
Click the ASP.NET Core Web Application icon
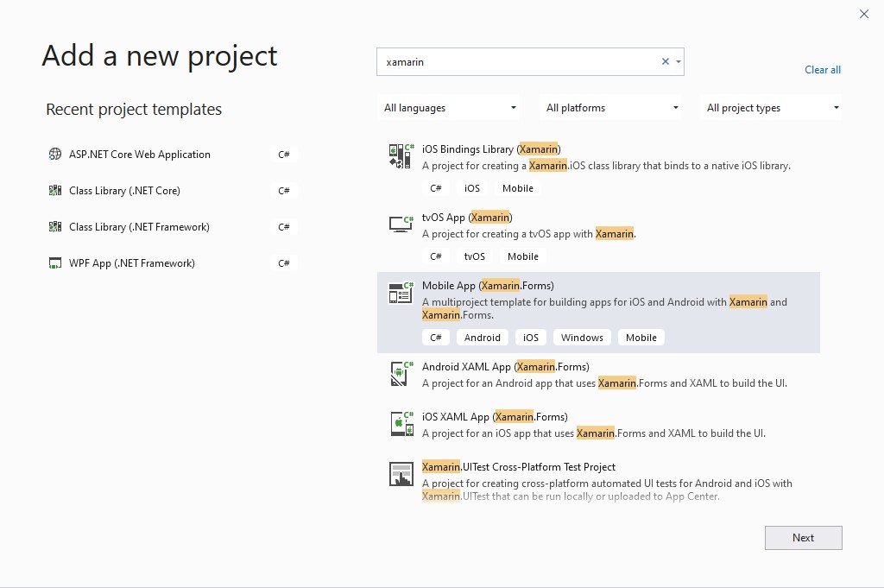tap(55, 155)
